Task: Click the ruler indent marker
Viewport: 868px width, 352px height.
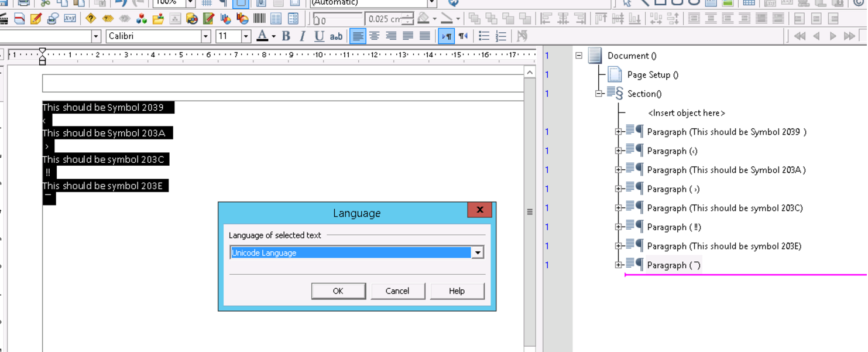Action: click(42, 57)
